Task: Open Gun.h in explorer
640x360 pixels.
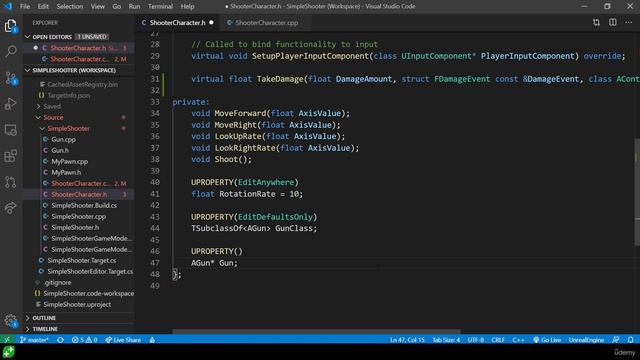Action: [x=60, y=150]
